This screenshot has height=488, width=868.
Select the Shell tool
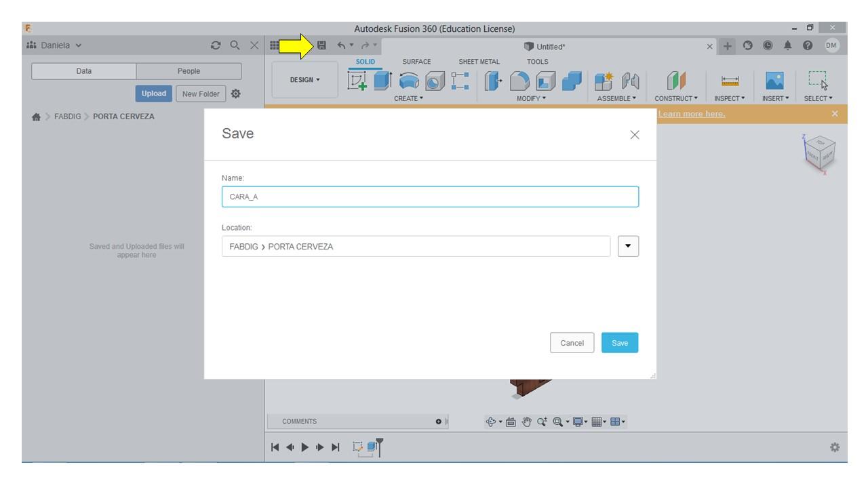click(x=546, y=81)
